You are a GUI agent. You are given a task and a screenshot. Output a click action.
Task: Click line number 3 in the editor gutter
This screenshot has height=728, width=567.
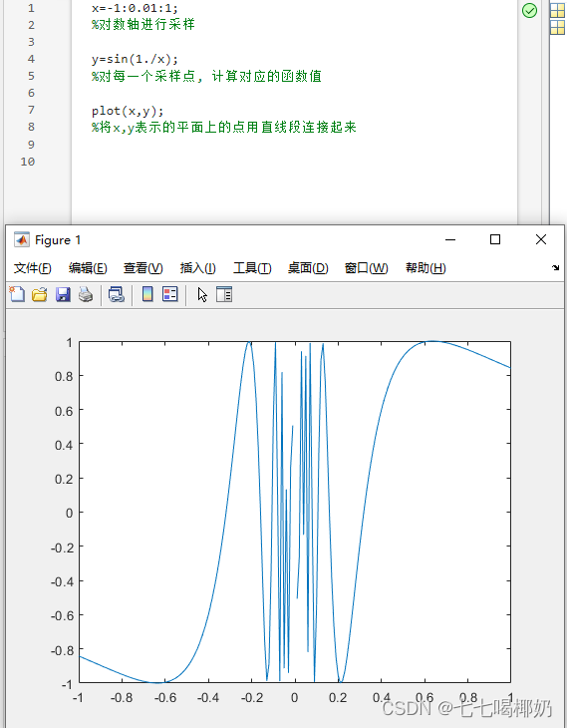[31, 42]
